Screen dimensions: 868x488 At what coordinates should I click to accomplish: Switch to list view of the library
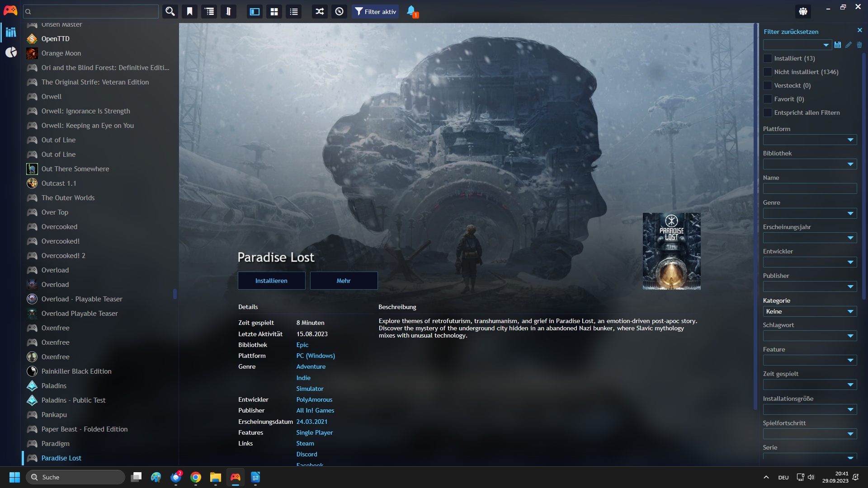293,11
